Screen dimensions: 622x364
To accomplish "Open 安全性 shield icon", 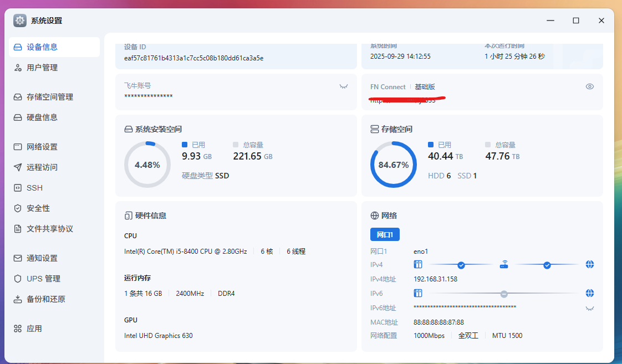I will pyautogui.click(x=18, y=208).
